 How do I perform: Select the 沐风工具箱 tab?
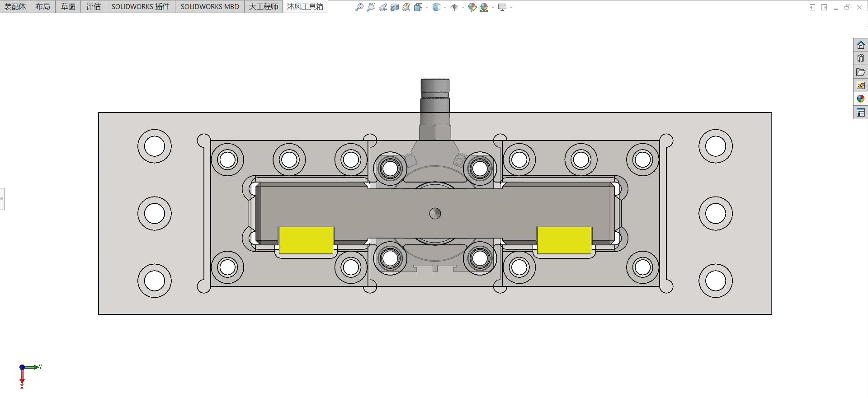click(x=305, y=7)
